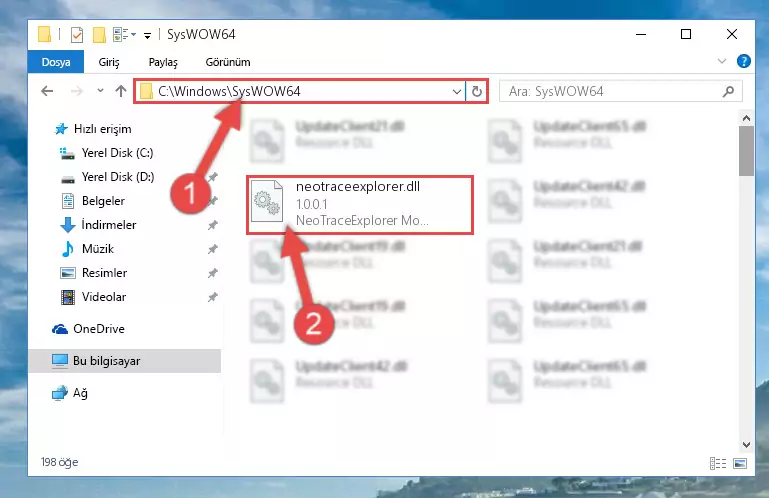769x498 pixels.
Task: Select the neotraceexplorer.dll file
Action: pyautogui.click(x=359, y=205)
